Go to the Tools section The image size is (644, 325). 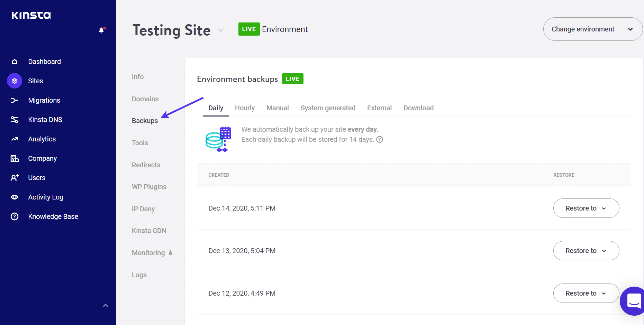coord(140,143)
